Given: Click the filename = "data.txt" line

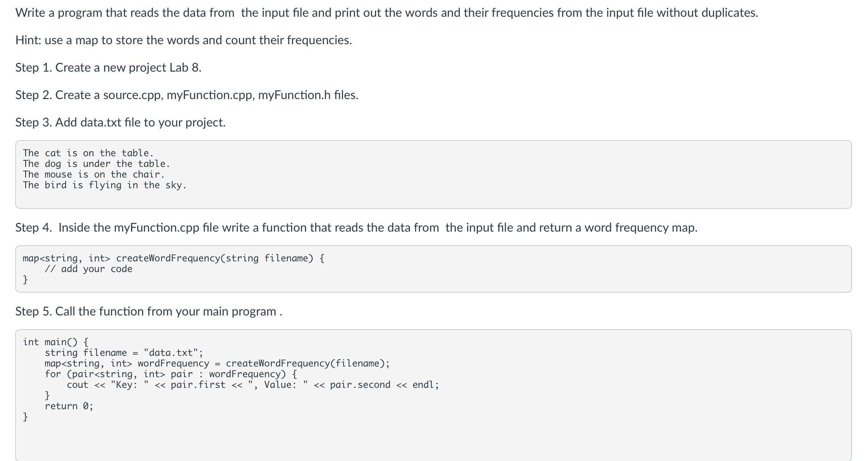Looking at the screenshot, I should 124,353.
